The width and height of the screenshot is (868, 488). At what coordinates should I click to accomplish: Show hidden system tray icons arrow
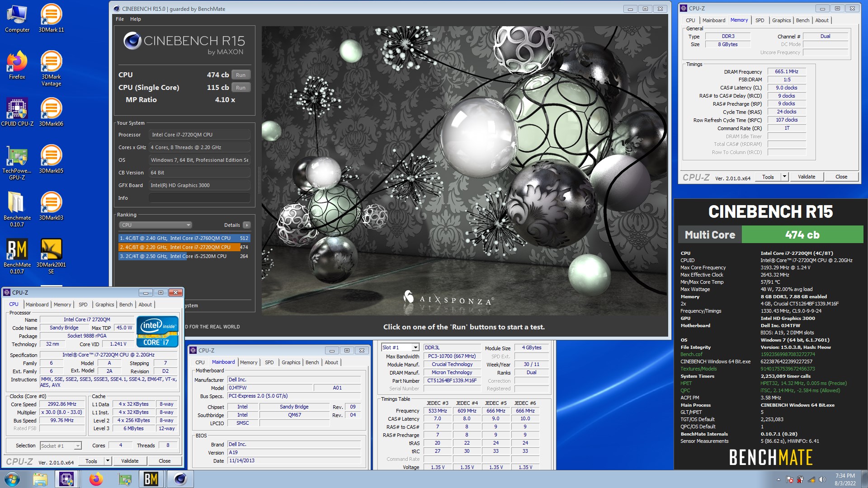pos(778,479)
